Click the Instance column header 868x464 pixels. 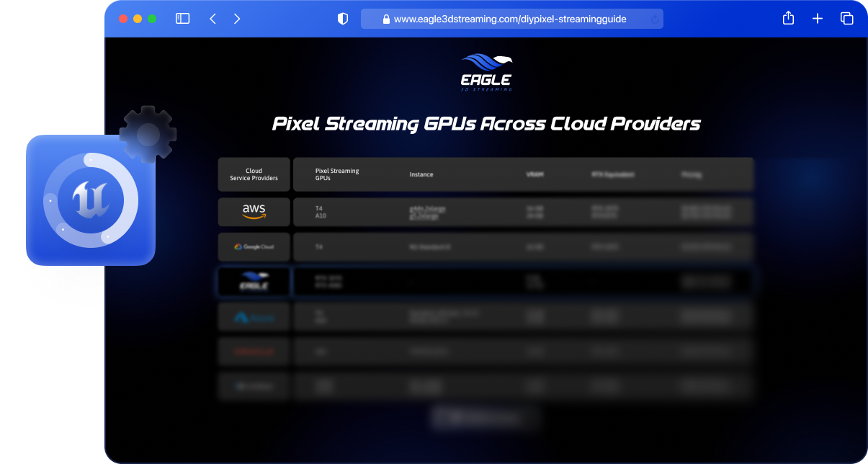pos(421,174)
